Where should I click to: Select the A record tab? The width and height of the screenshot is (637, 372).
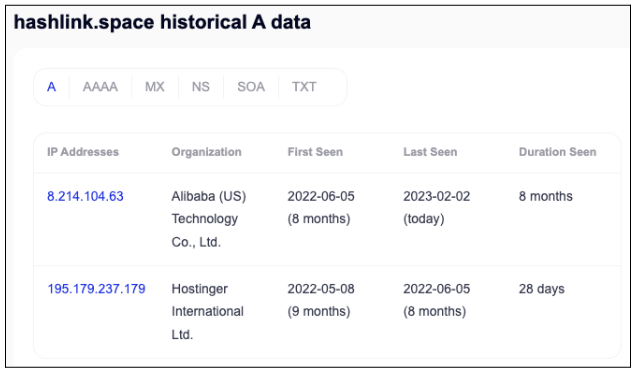point(51,87)
